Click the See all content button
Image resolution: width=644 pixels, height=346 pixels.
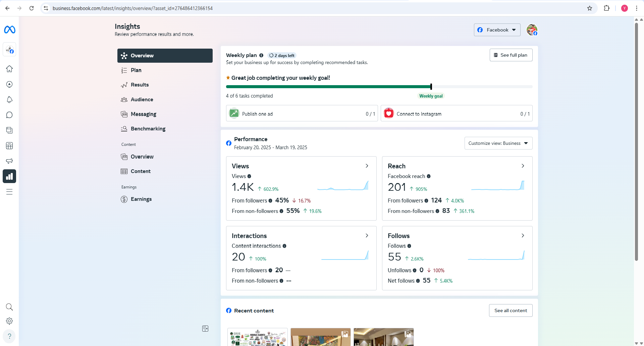pyautogui.click(x=511, y=310)
